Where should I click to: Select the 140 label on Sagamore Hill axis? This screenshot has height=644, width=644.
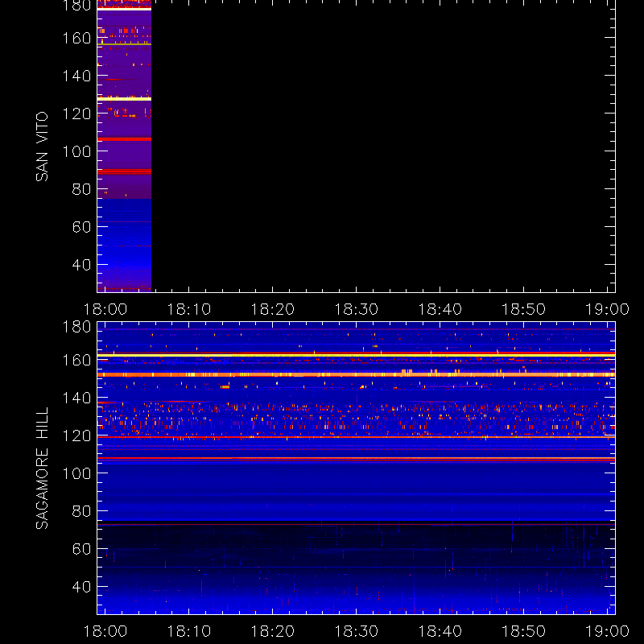(x=76, y=398)
